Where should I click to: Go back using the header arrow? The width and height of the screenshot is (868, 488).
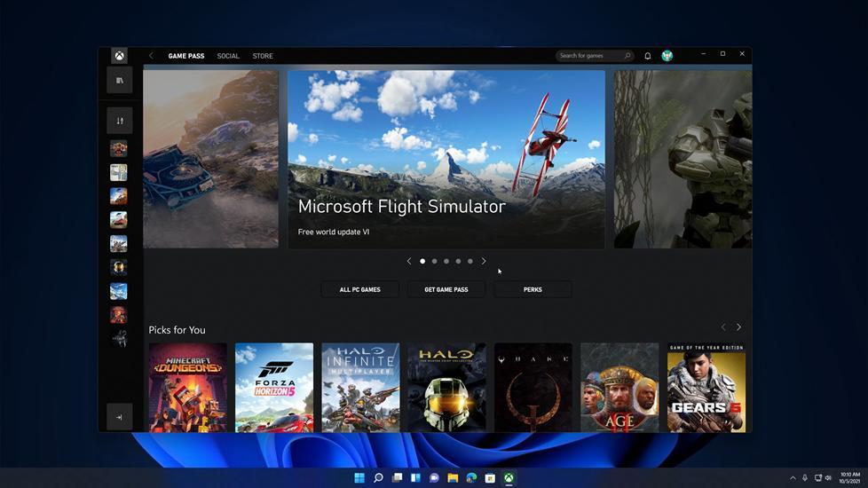tap(151, 56)
